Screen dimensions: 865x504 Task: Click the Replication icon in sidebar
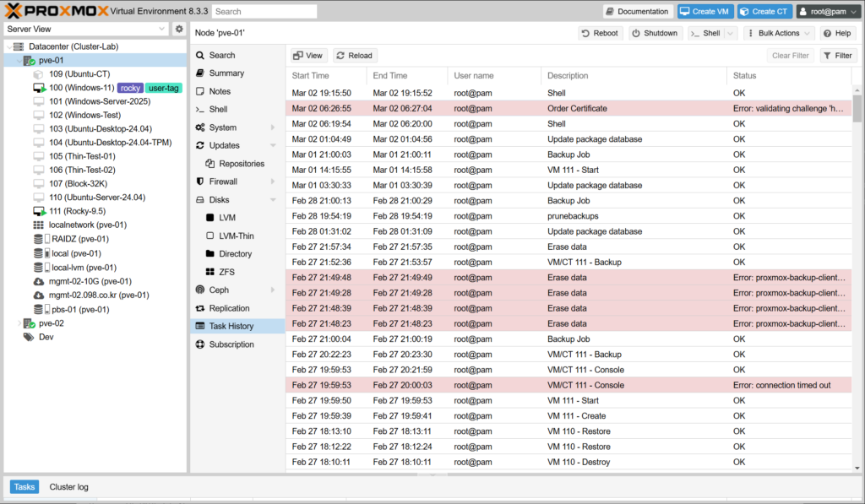point(200,308)
